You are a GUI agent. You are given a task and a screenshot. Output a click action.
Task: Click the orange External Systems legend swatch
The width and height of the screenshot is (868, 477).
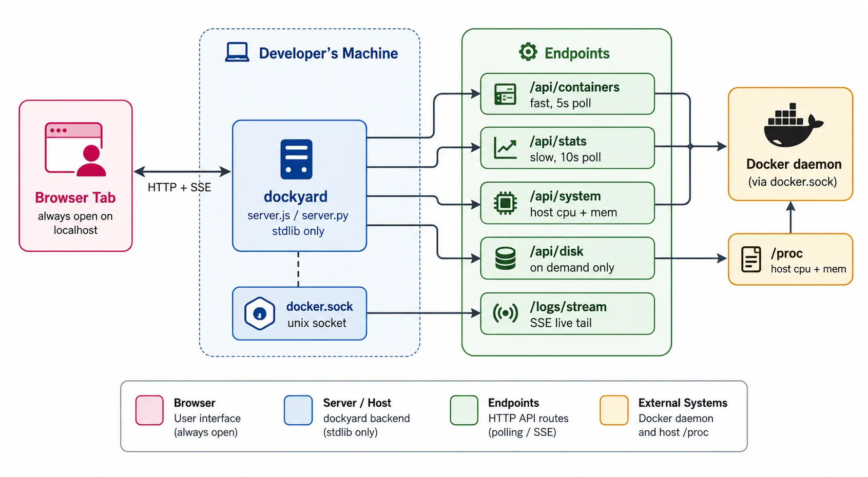614,410
